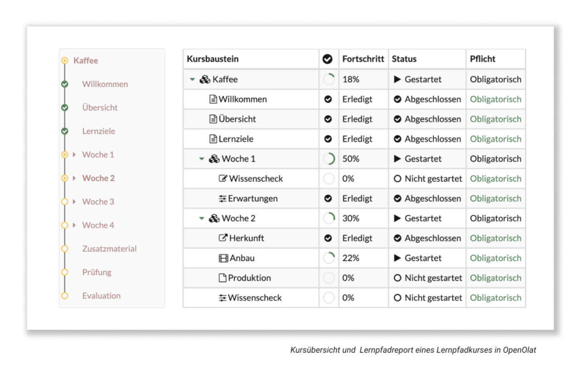Viewport: 588px width, 368px height.
Task: Click the film icon beside Anbau
Action: pos(223,258)
